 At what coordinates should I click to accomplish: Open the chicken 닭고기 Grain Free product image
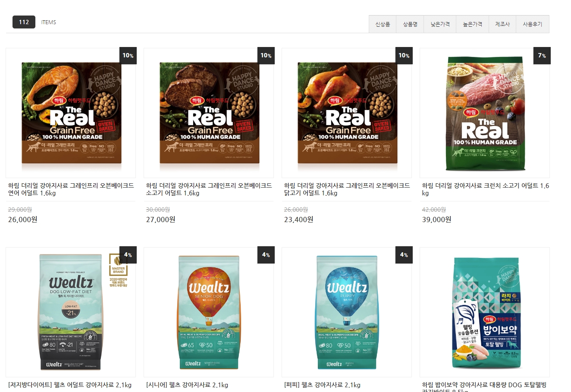(347, 113)
